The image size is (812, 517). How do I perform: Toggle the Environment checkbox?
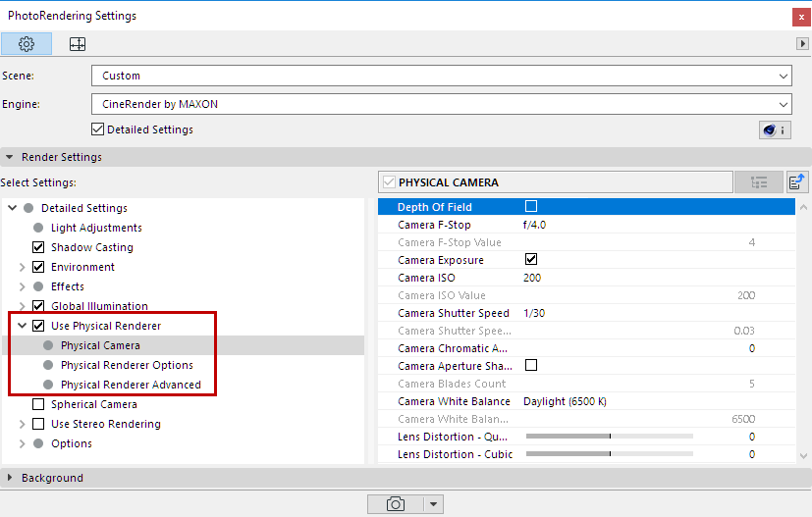38,267
